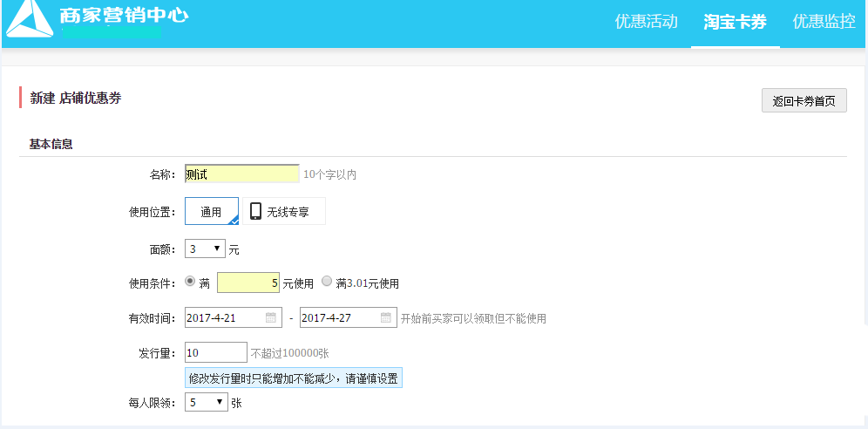Click the 名称 name input field

point(242,174)
